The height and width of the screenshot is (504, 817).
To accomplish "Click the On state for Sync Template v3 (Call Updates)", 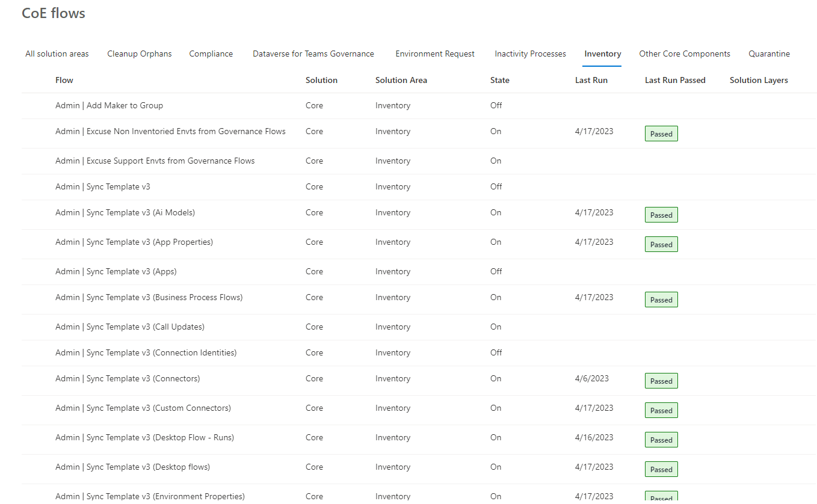I will (x=495, y=327).
